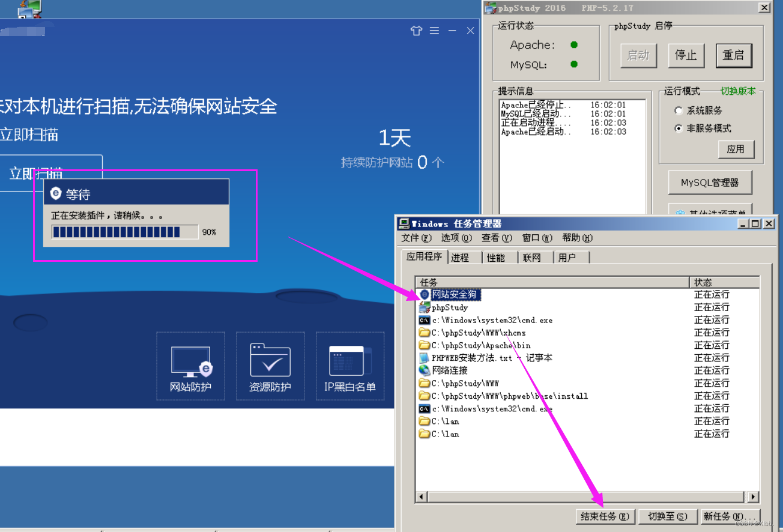Click the notepad icon of PHPWEB安装方法.txt
The height and width of the screenshot is (532, 783).
click(x=425, y=358)
